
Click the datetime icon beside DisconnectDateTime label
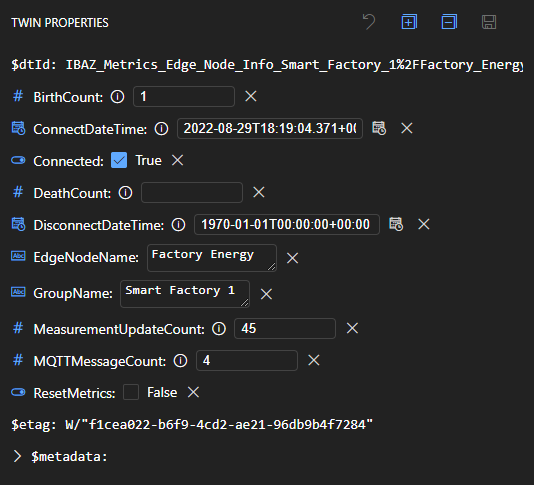(18, 224)
